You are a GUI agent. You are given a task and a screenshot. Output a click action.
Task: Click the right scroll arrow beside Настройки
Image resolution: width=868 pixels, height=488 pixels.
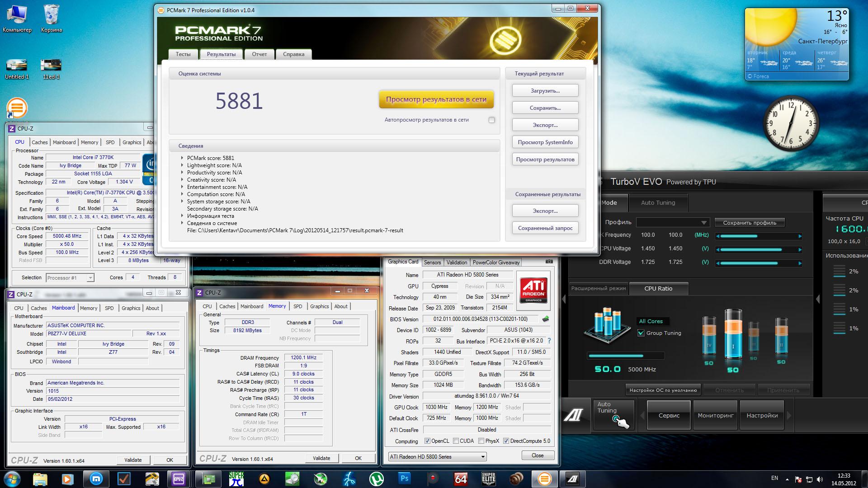pyautogui.click(x=789, y=415)
